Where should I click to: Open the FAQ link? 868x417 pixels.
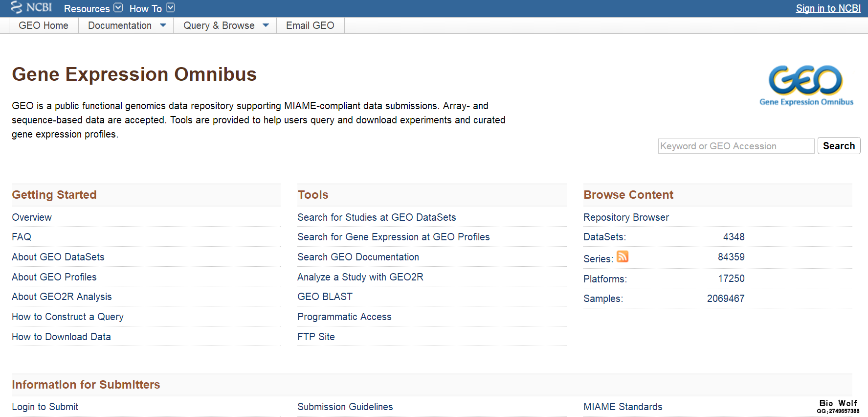[x=22, y=237]
